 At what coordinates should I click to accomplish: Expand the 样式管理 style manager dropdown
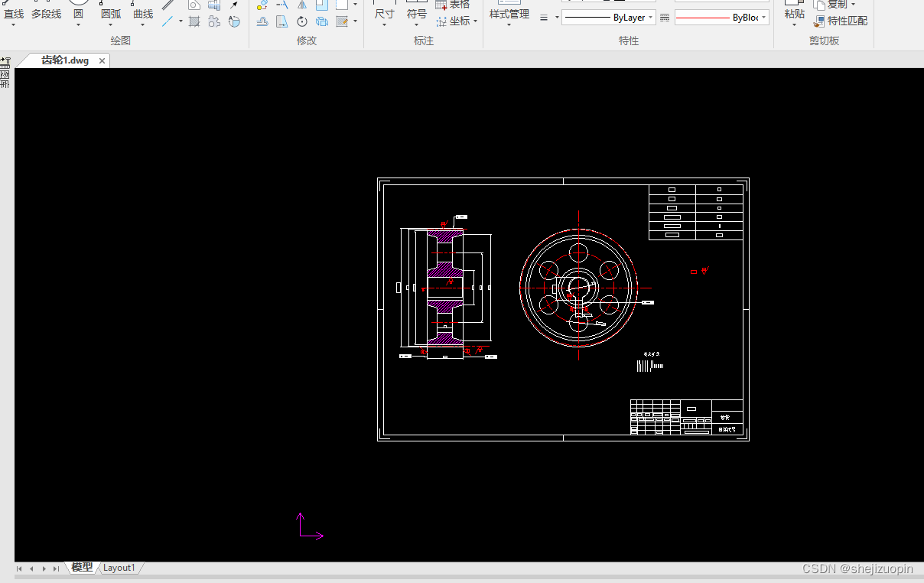pos(509,24)
